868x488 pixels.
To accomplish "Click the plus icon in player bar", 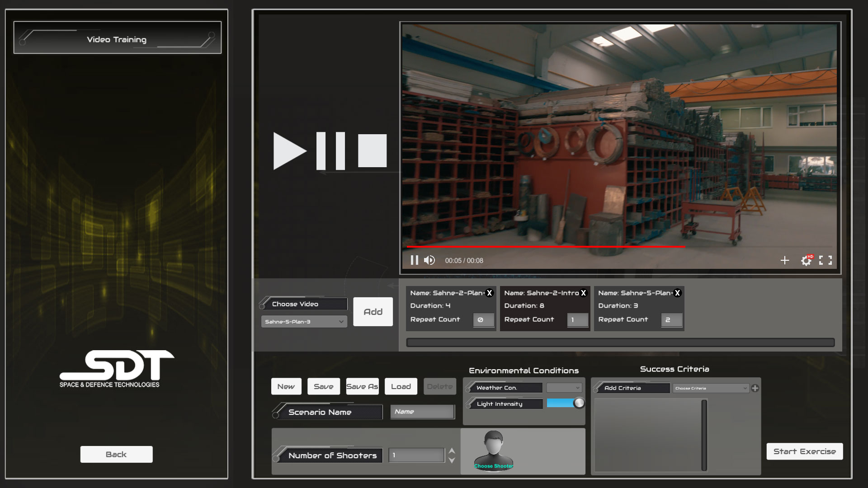I will point(785,260).
